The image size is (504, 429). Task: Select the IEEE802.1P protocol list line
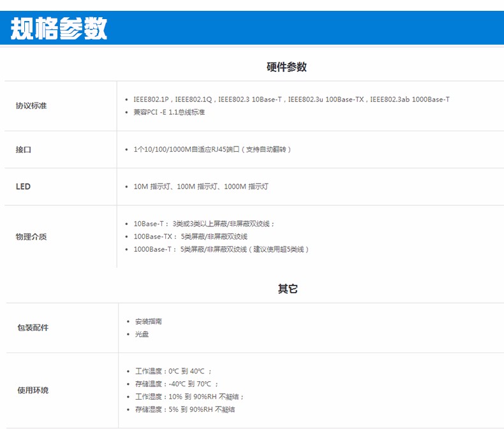[x=291, y=99]
